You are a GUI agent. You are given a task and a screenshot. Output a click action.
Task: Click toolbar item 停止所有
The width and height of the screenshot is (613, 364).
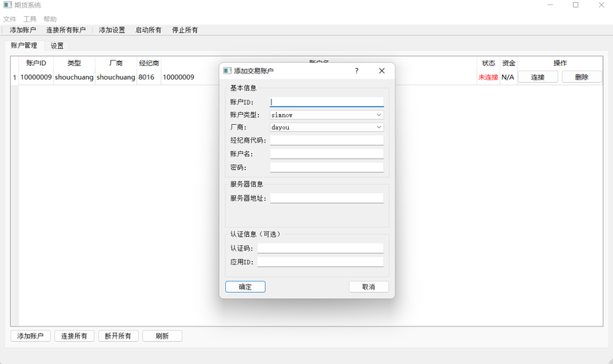pos(185,30)
